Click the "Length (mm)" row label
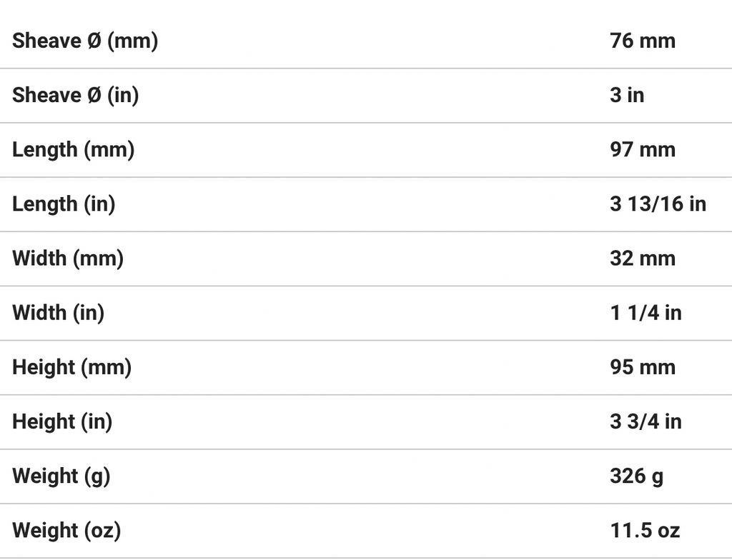The height and width of the screenshot is (560, 732). tap(73, 149)
